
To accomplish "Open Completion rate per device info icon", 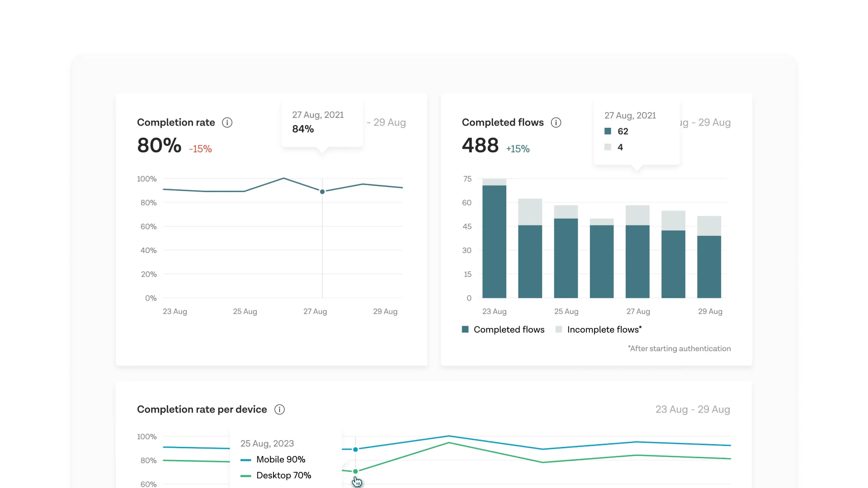I will 279,409.
